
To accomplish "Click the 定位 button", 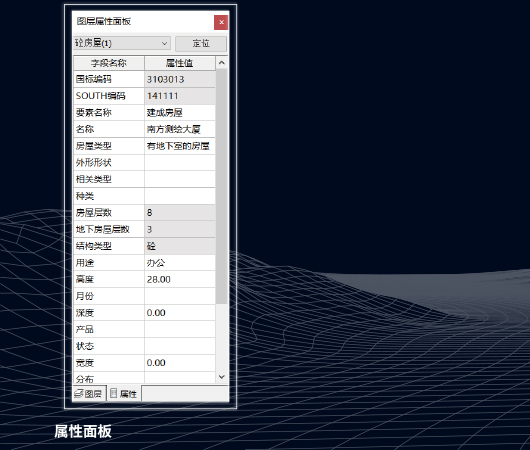I will [201, 43].
